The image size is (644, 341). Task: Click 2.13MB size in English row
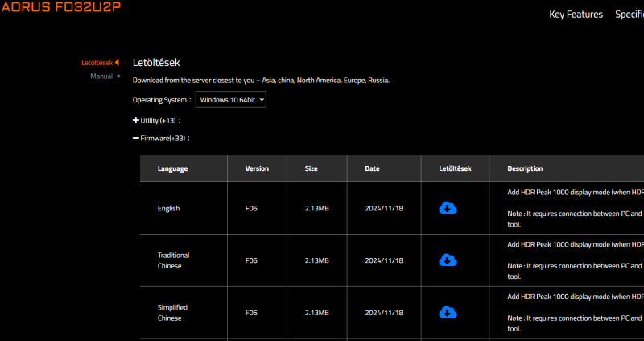(316, 208)
